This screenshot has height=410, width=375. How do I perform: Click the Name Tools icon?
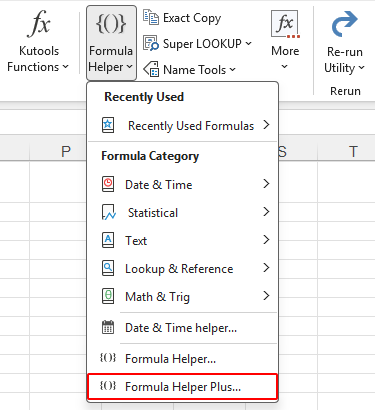(151, 69)
